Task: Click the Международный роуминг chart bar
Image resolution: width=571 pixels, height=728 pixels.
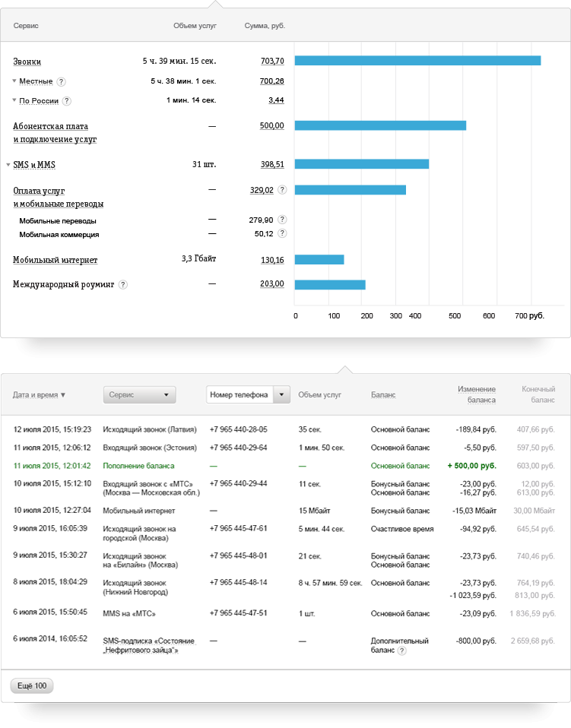Action: pos(330,285)
